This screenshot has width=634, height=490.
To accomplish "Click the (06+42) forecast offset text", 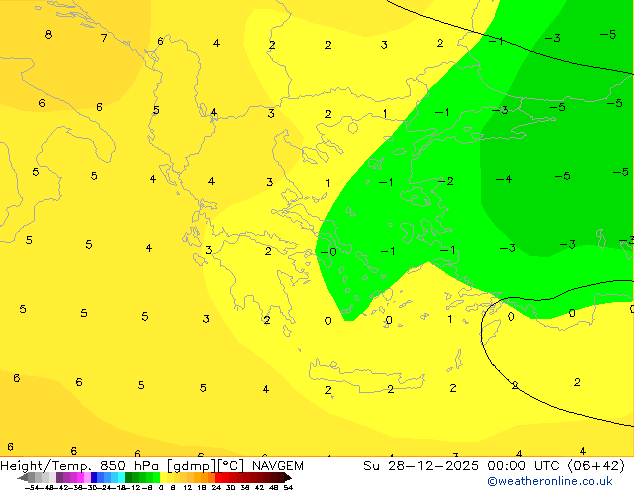I will click(x=596, y=466).
